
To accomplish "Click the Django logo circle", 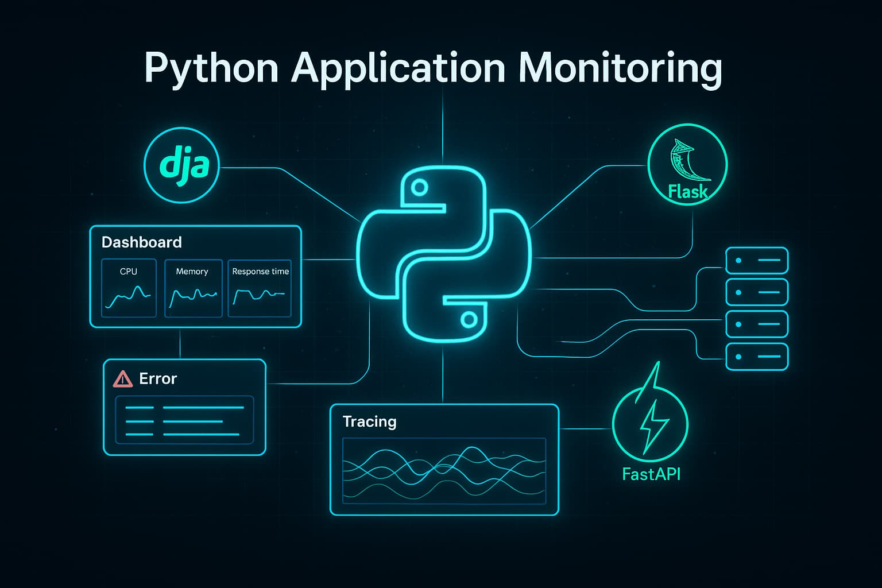I will pyautogui.click(x=181, y=165).
